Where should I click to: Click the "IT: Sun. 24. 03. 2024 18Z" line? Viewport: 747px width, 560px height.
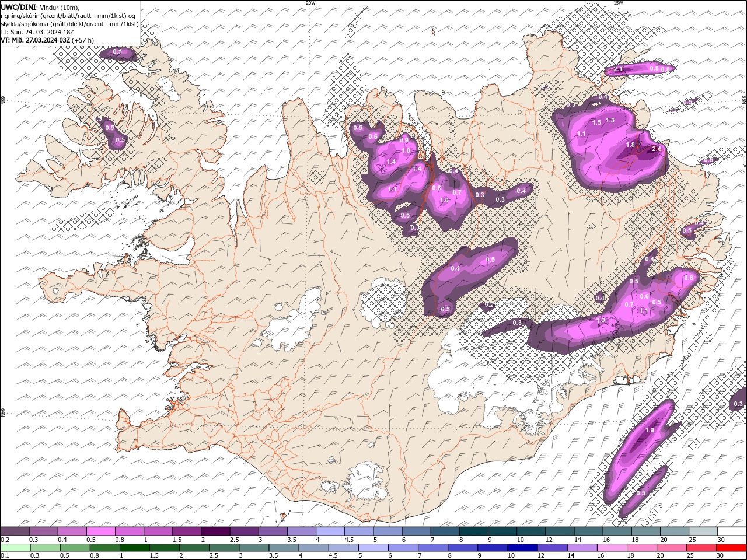point(37,32)
